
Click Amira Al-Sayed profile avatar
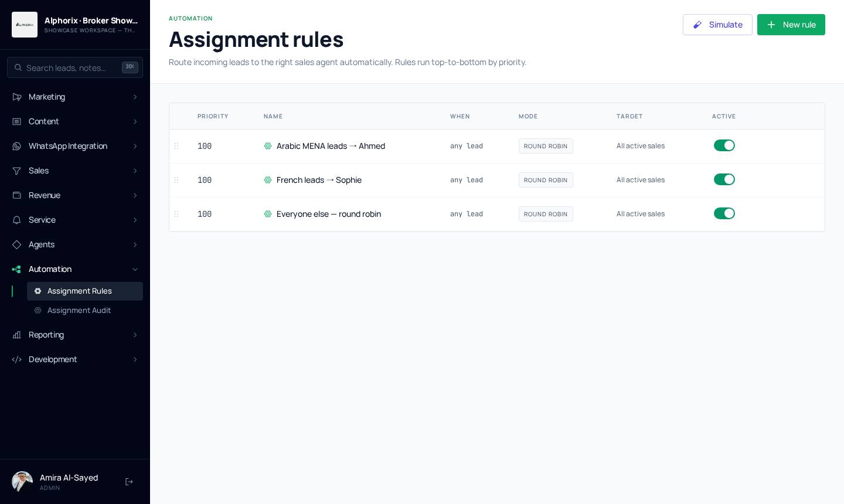(x=22, y=482)
